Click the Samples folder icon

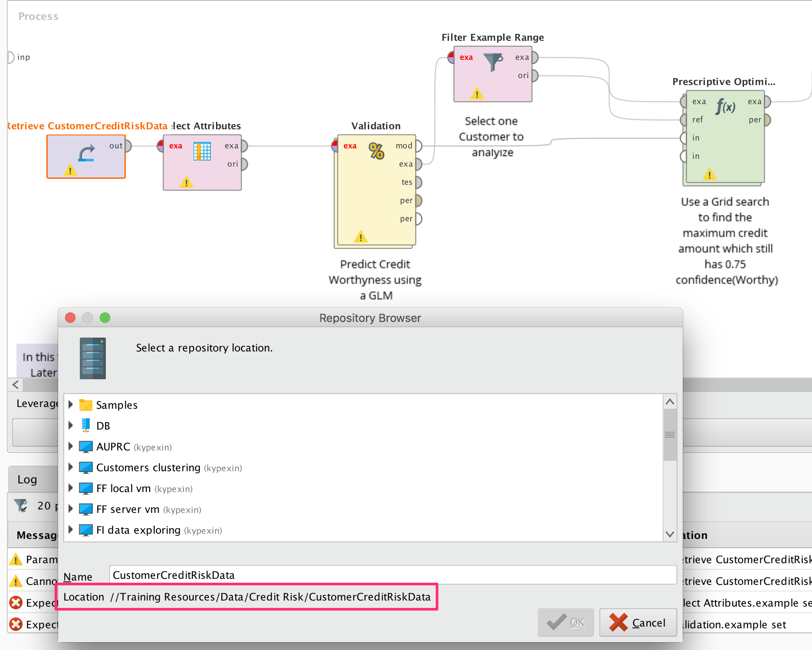(86, 405)
